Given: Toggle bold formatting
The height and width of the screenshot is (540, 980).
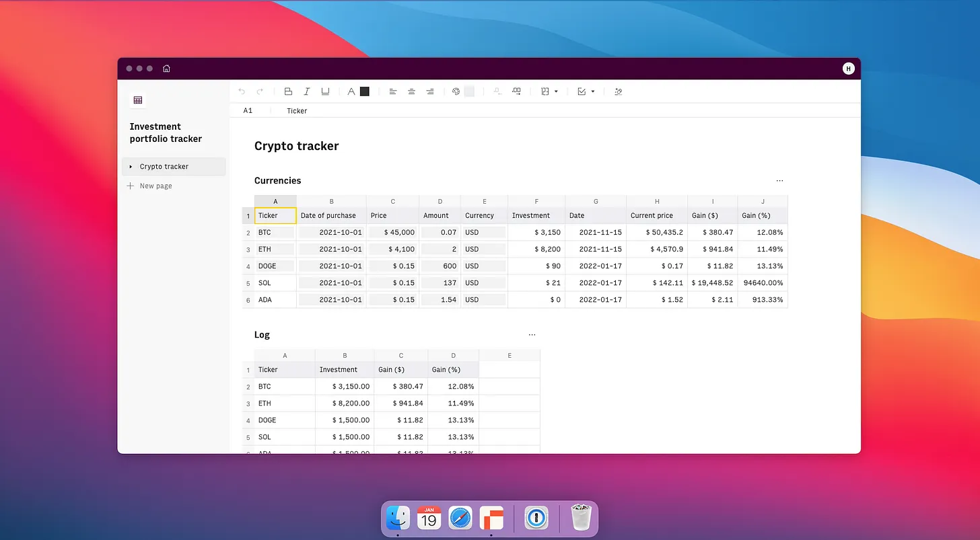Looking at the screenshot, I should (x=288, y=91).
